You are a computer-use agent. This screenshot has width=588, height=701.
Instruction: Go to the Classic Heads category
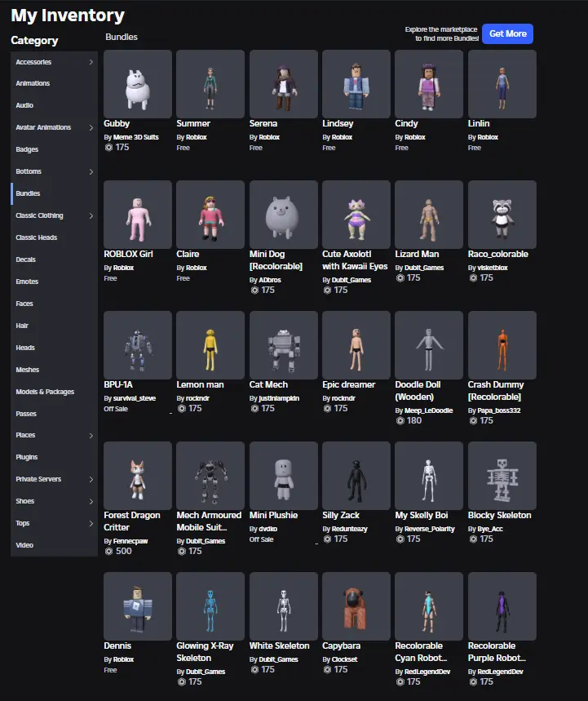pyautogui.click(x=54, y=237)
